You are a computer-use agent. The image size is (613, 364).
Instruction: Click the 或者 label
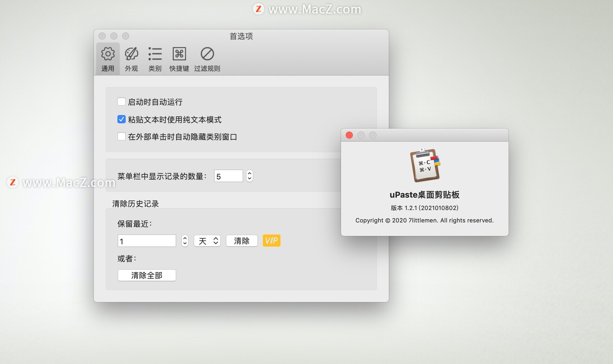point(127,259)
